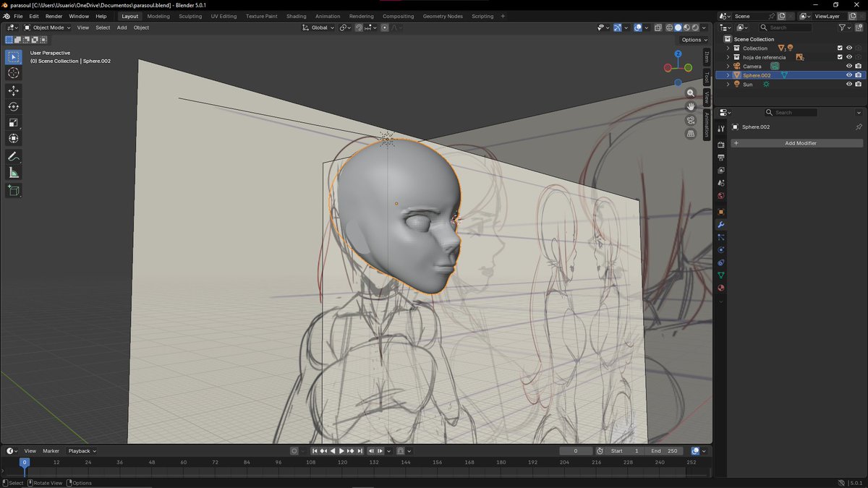The height and width of the screenshot is (488, 868).
Task: Select the Scale tool
Action: coord(14,122)
